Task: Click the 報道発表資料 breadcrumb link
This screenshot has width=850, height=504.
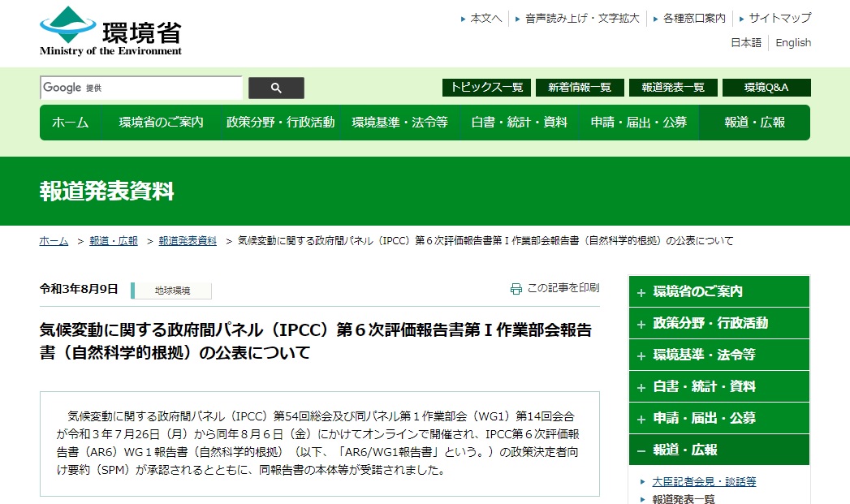Action: pos(188,240)
